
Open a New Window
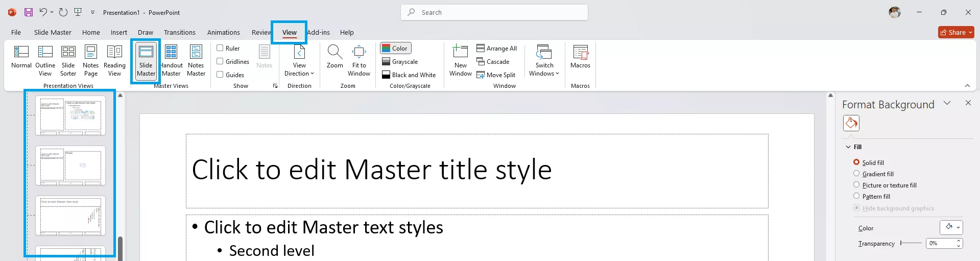point(460,60)
